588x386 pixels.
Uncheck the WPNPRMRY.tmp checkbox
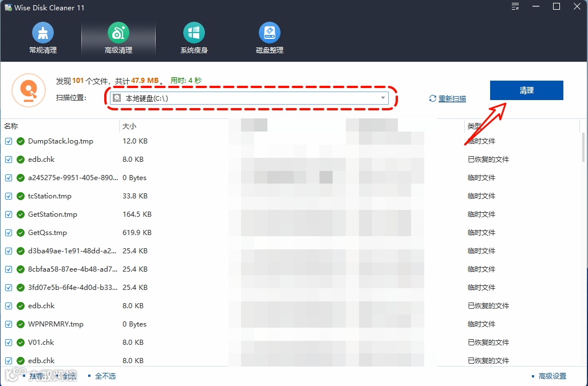pyautogui.click(x=9, y=324)
